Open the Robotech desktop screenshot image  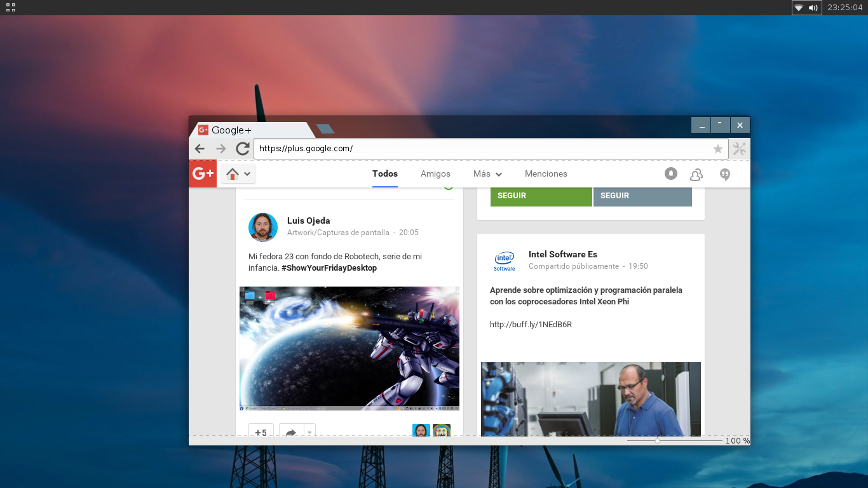pos(349,348)
